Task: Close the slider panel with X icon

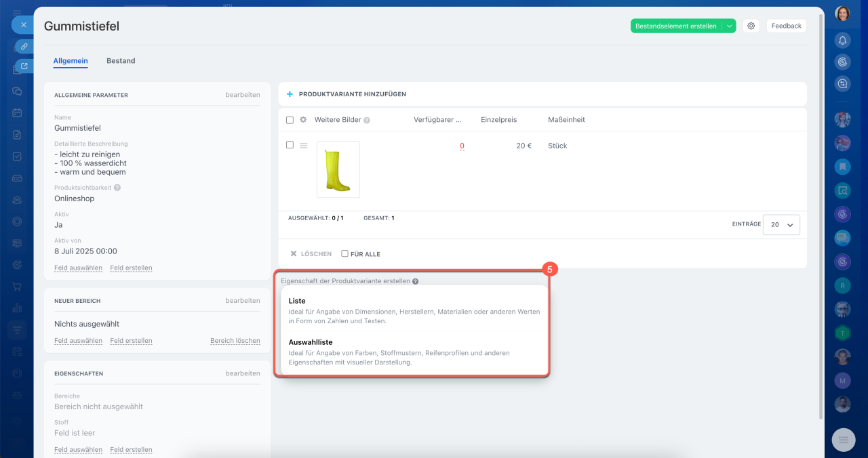Action: point(23,25)
